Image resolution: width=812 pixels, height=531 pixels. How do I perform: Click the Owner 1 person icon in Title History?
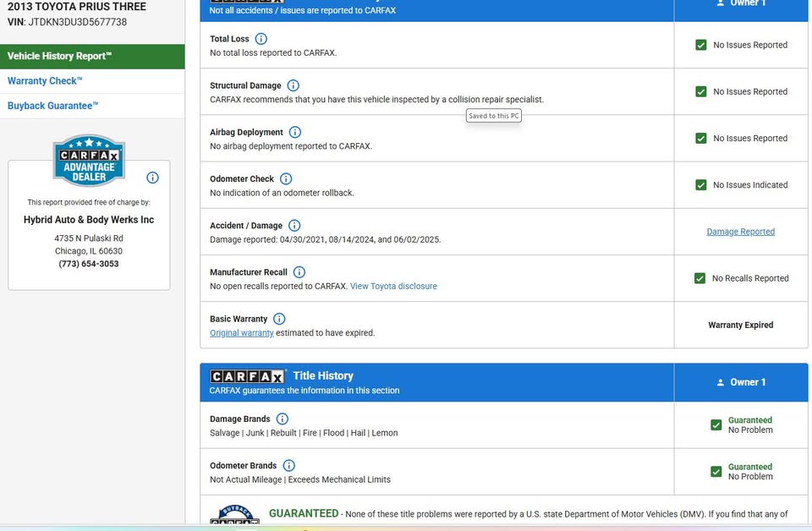point(721,382)
